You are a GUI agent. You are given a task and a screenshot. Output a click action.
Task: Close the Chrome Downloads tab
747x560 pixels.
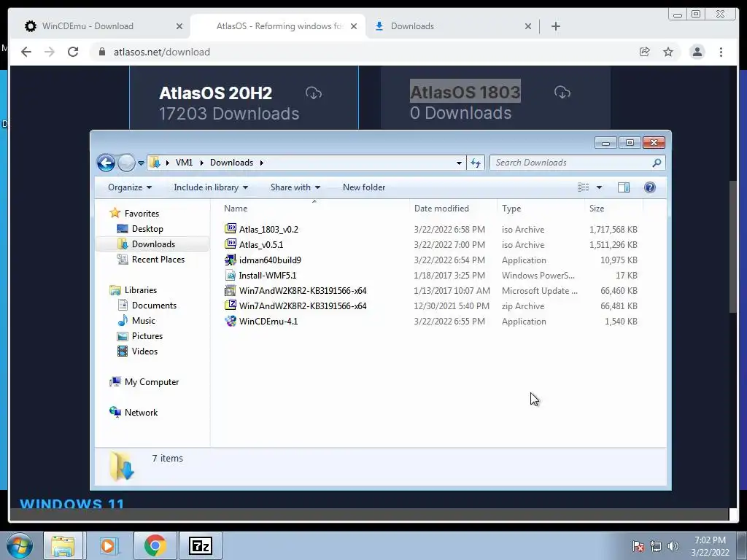click(x=528, y=26)
